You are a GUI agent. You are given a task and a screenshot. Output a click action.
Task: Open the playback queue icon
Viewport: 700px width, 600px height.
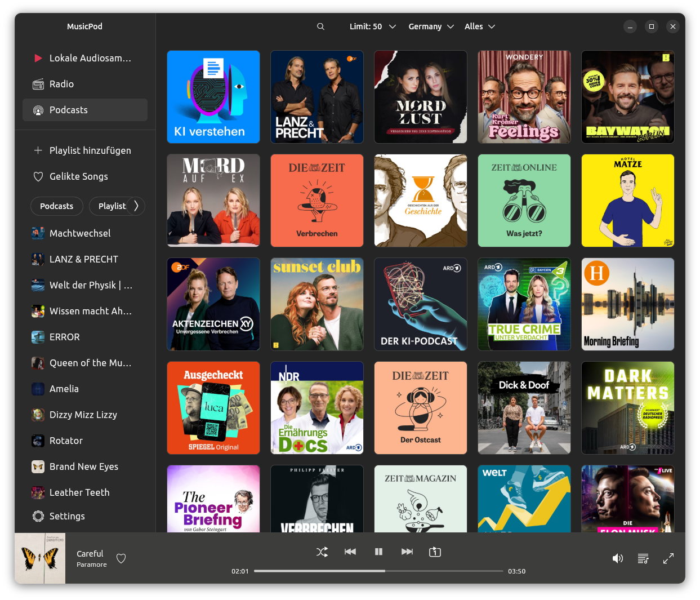[643, 558]
